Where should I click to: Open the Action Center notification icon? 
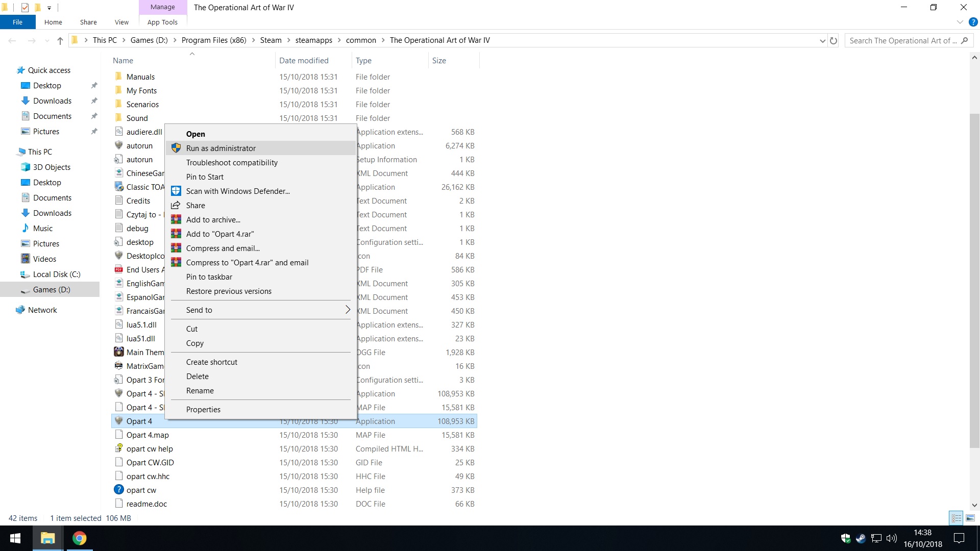(x=959, y=538)
